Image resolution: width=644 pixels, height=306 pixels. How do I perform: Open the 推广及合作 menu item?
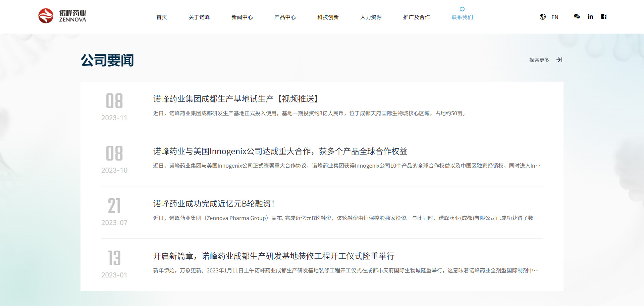tap(416, 17)
